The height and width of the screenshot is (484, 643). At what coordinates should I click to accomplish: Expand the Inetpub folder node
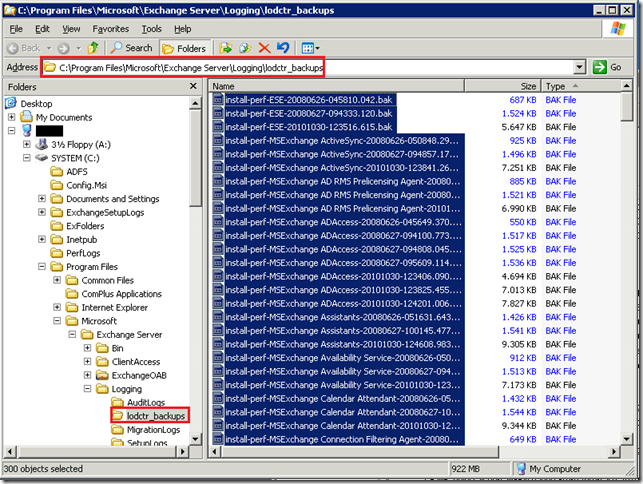point(42,239)
